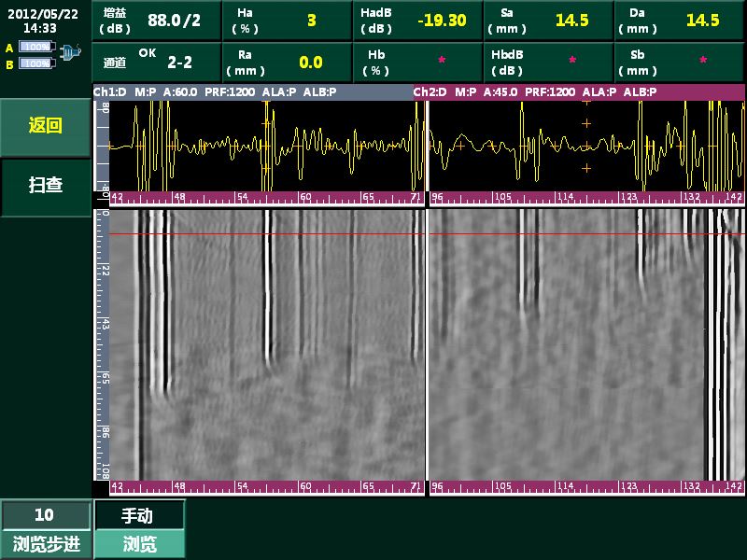Click the Hb (%) readout cell
This screenshot has height=560, width=747.
[418, 63]
